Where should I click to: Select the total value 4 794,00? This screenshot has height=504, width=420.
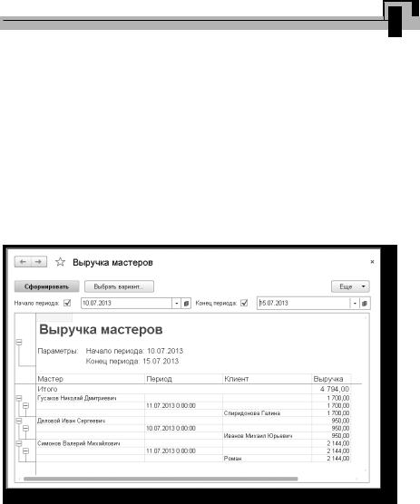[x=335, y=389]
